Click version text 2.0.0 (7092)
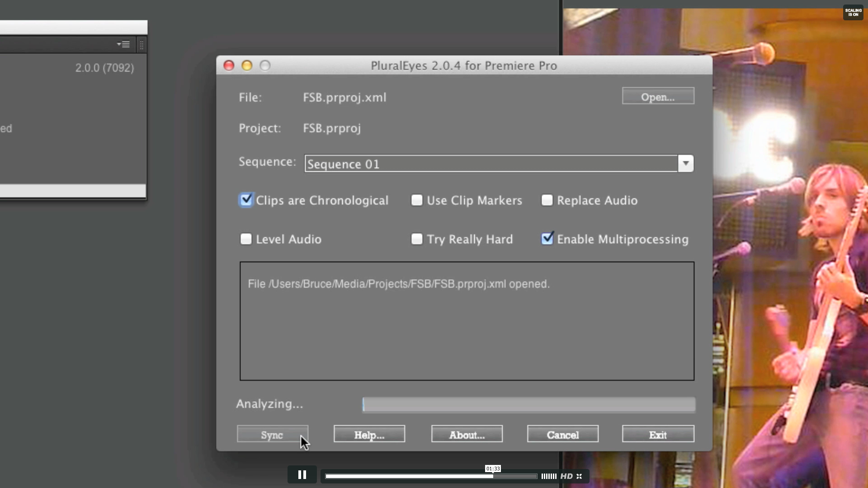This screenshot has width=868, height=488. point(104,68)
